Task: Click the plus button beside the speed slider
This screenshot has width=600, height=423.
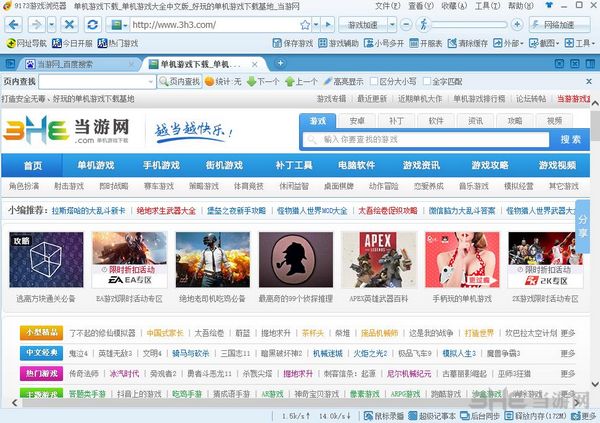Action: point(517,25)
